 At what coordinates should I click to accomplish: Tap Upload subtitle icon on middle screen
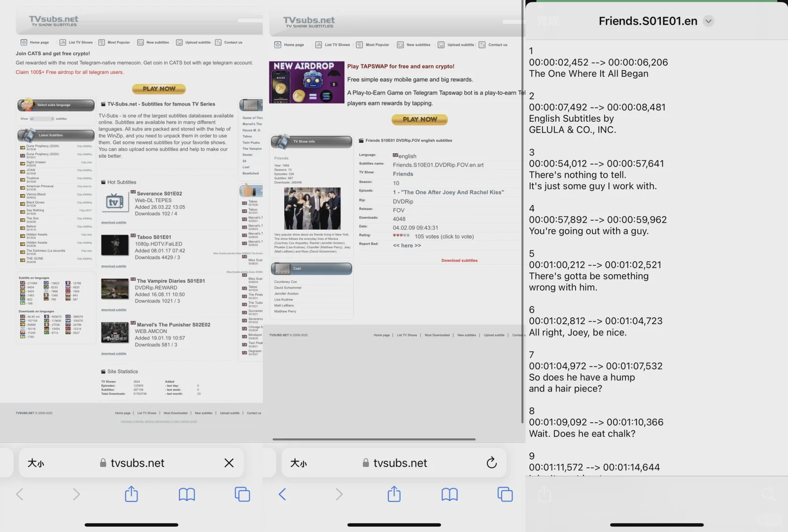(441, 45)
